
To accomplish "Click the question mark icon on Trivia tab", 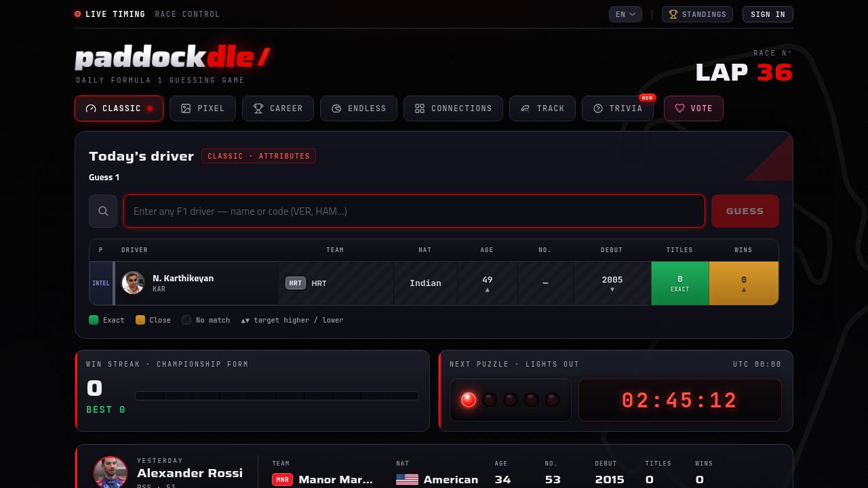I will click(598, 108).
